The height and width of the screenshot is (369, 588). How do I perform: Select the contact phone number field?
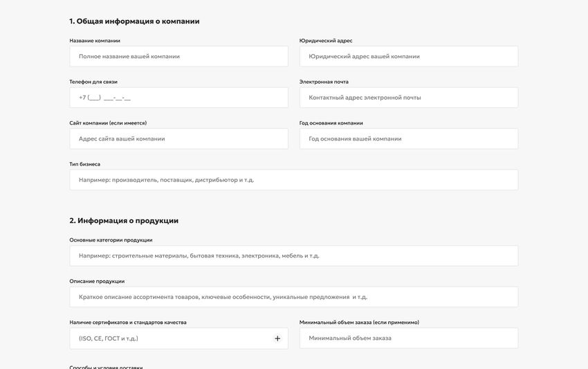(x=178, y=98)
